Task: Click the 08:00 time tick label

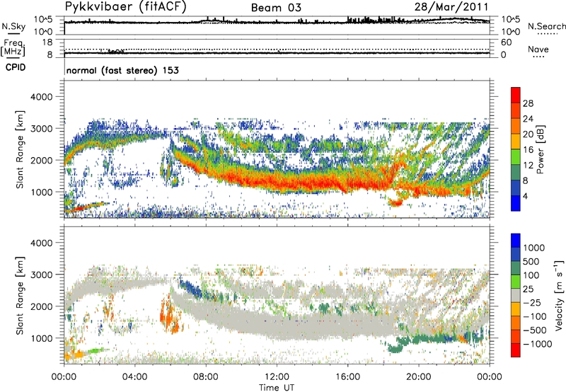Action: pyautogui.click(x=206, y=377)
